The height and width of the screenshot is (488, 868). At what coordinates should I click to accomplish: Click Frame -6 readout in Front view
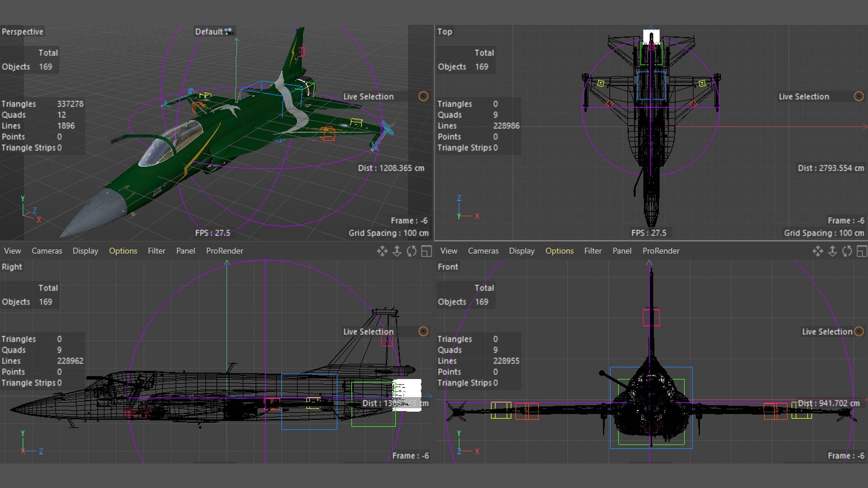coord(846,456)
